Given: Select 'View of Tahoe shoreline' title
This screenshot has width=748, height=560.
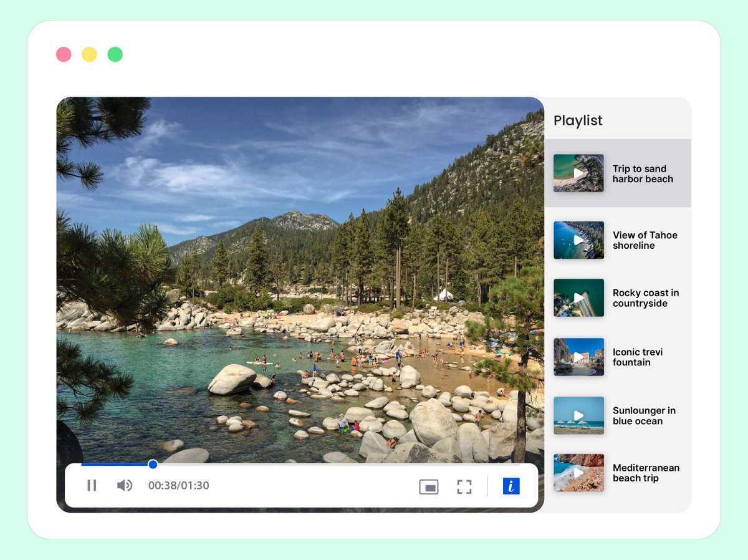Looking at the screenshot, I should click(x=645, y=240).
